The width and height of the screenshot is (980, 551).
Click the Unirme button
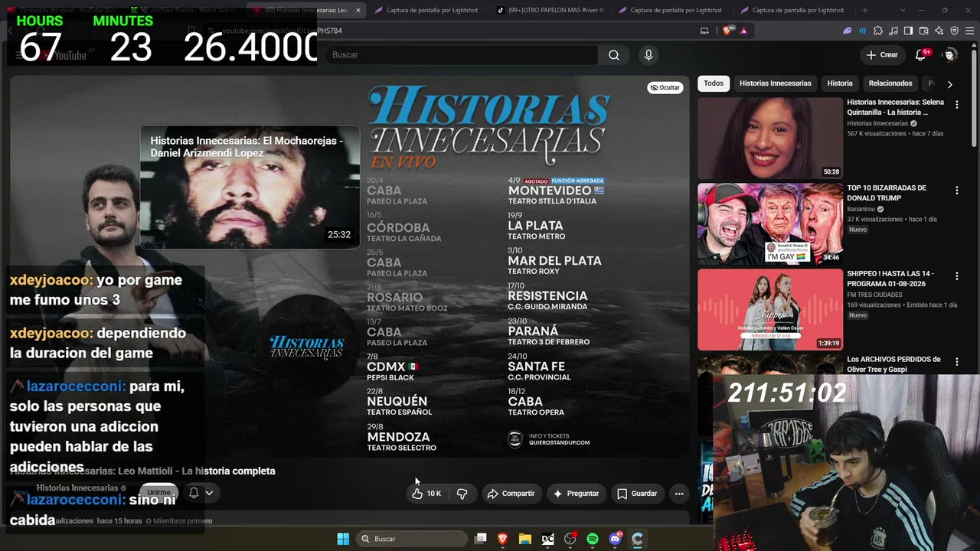coord(158,493)
